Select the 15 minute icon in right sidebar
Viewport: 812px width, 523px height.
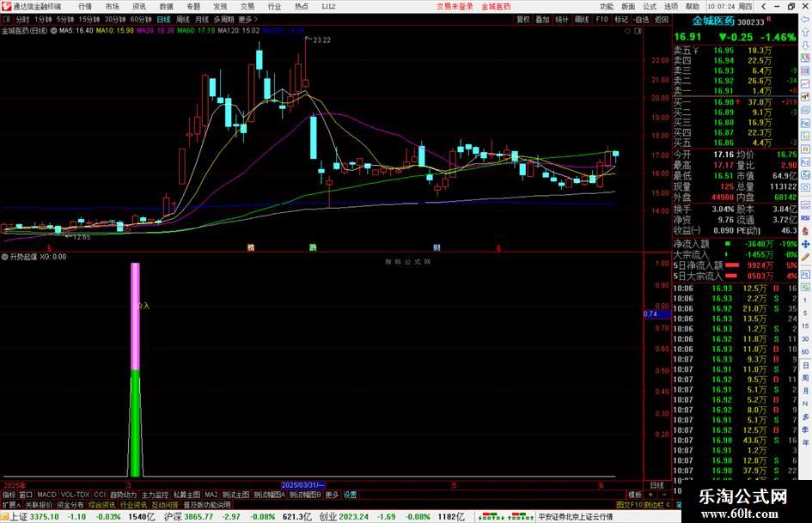(806, 326)
